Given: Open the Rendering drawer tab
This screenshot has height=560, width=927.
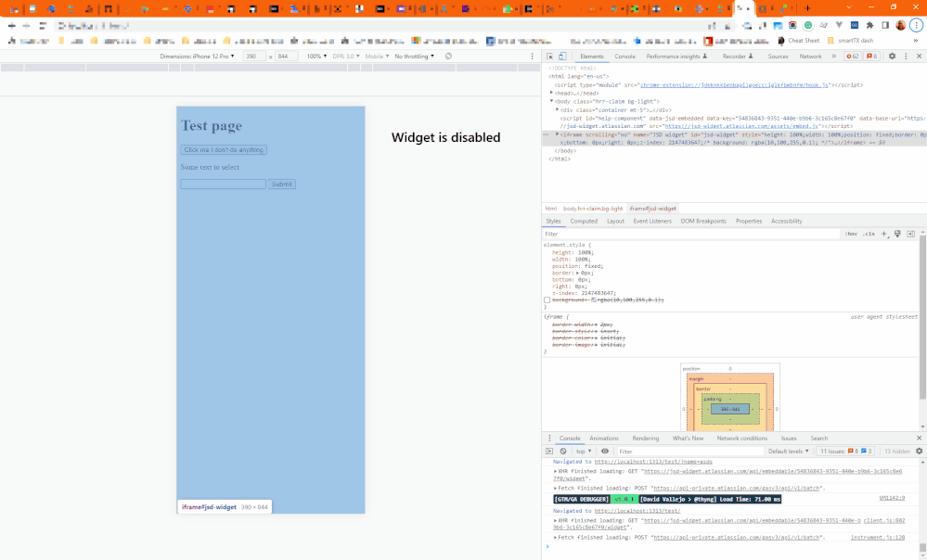Looking at the screenshot, I should pos(645,439).
